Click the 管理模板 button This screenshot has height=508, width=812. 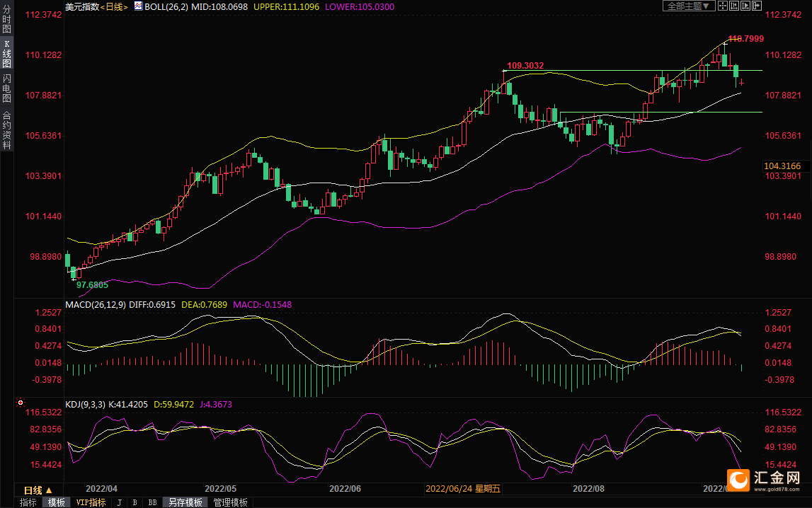click(x=231, y=502)
